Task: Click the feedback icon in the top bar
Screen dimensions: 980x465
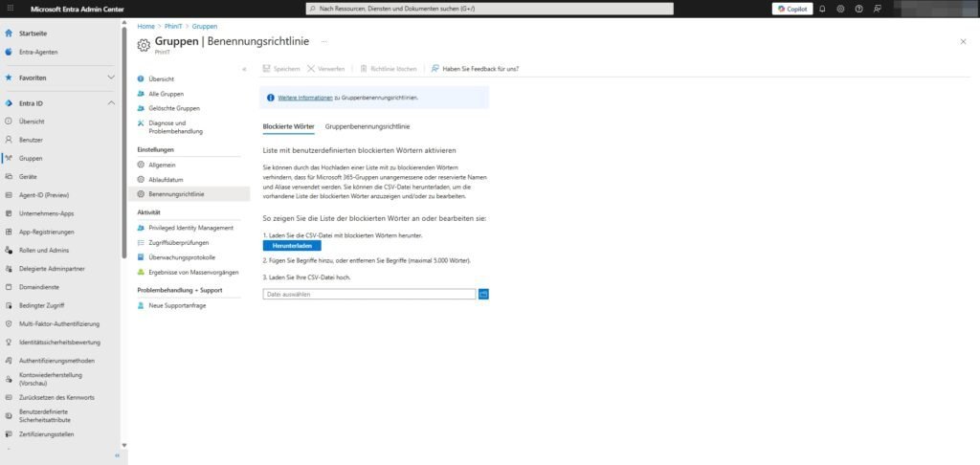Action: [877, 9]
